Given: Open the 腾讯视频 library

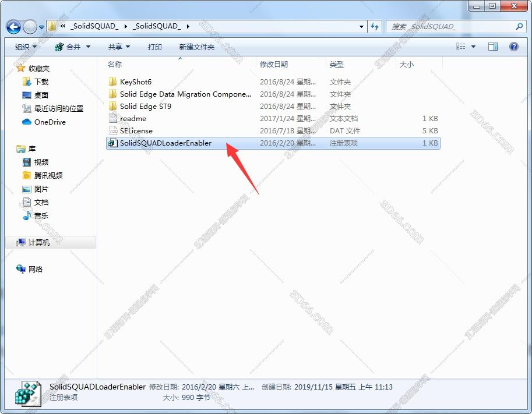Looking at the screenshot, I should click(43, 175).
